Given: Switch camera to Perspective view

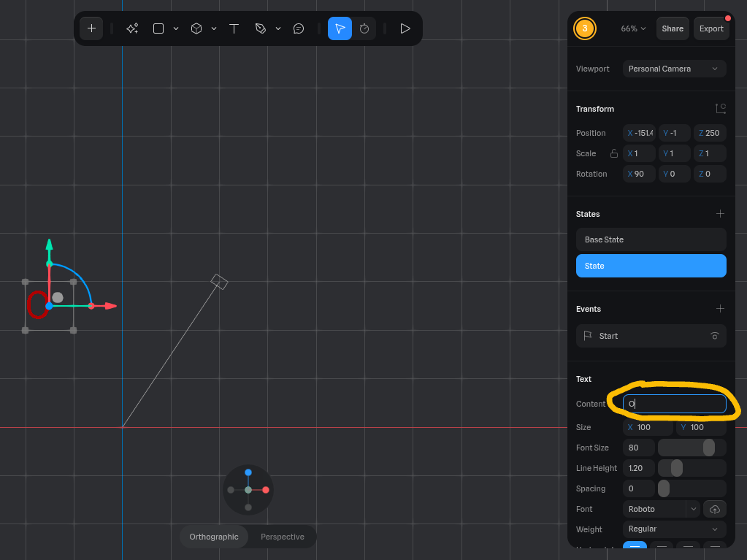Looking at the screenshot, I should pos(282,537).
